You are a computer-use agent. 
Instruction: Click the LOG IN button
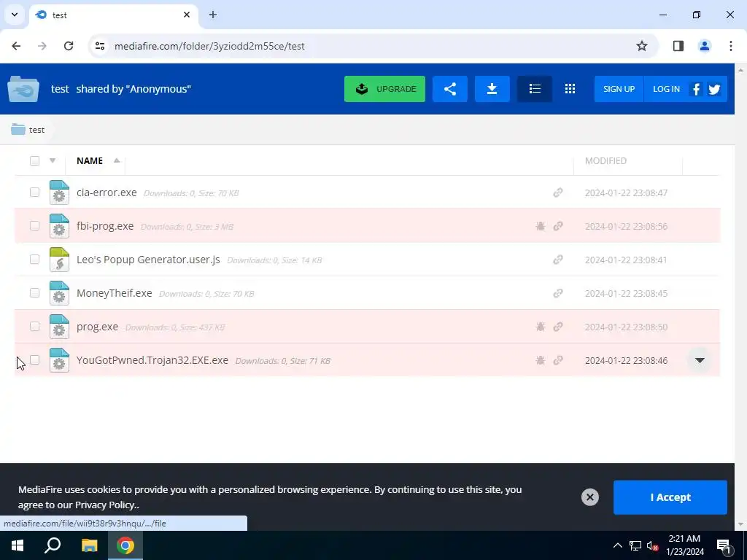(666, 89)
